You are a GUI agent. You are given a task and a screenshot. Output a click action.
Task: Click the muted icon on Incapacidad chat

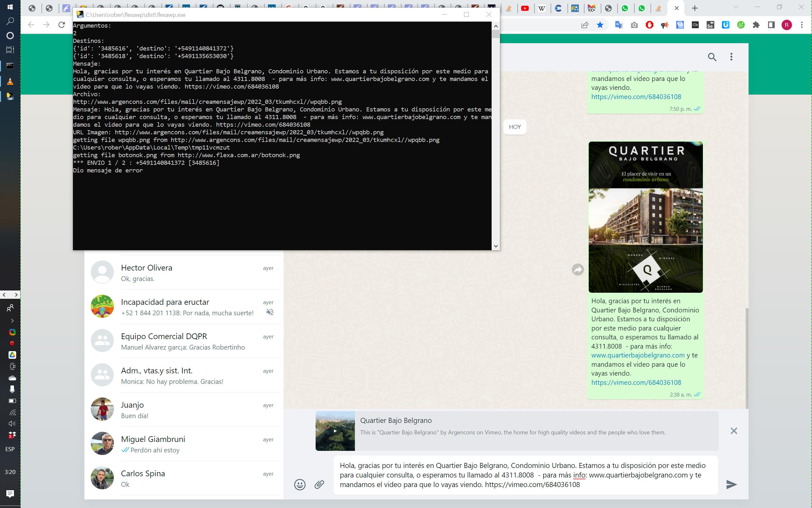pyautogui.click(x=270, y=312)
